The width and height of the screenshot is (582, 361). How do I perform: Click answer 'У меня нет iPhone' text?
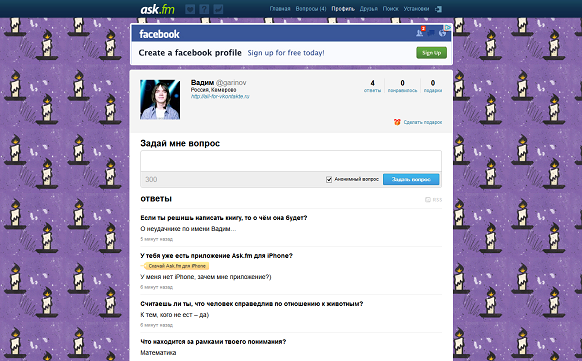tap(206, 277)
